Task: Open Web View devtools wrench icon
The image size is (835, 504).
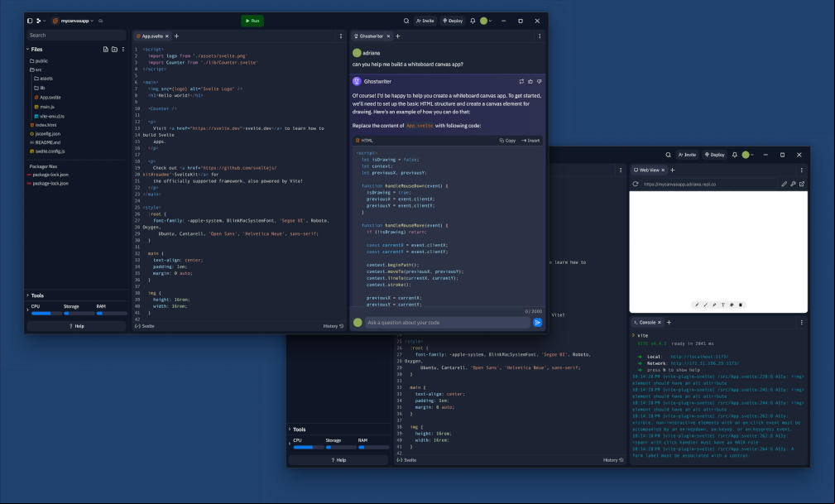Action: tap(793, 184)
